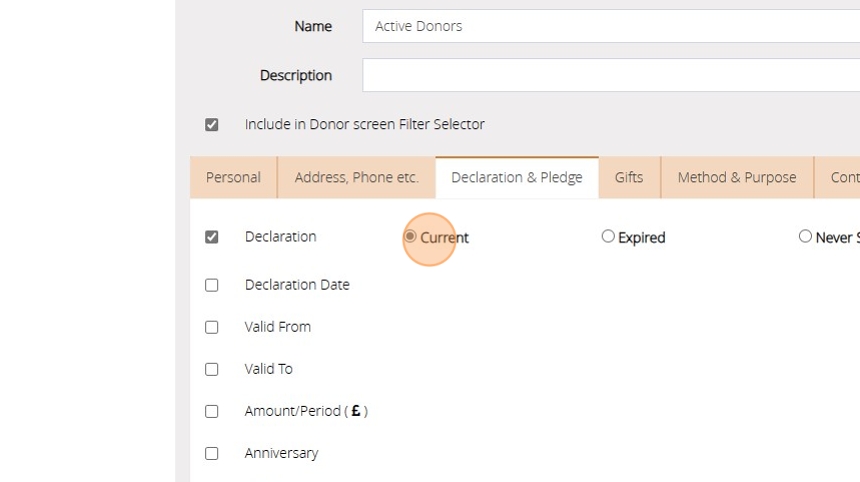
Task: Tick the Valid From checkbox
Action: tap(212, 327)
